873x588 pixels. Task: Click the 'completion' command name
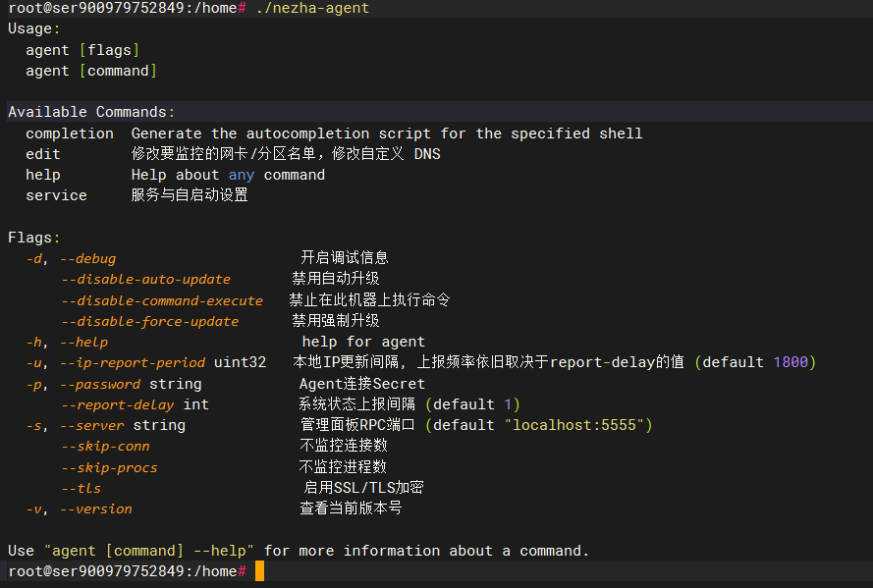70,134
